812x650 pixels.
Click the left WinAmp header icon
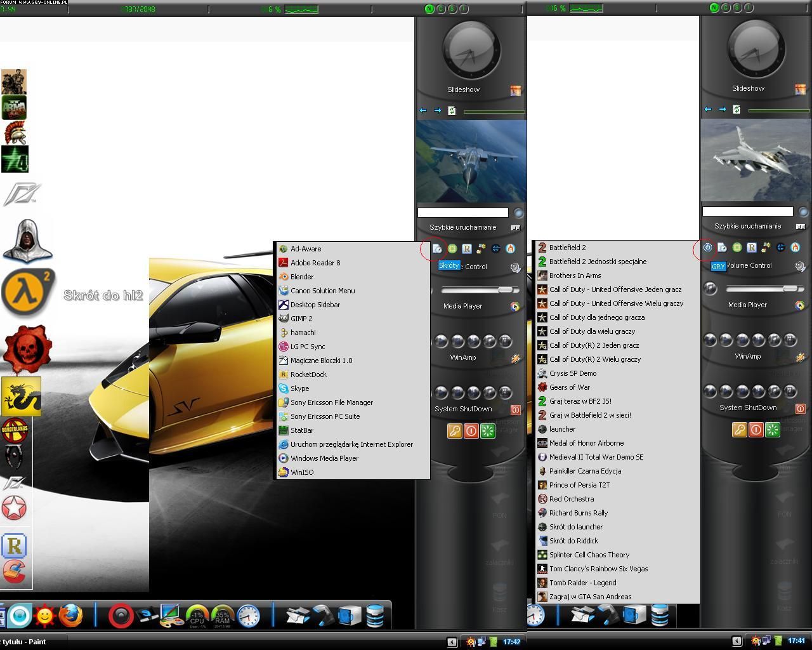(516, 359)
